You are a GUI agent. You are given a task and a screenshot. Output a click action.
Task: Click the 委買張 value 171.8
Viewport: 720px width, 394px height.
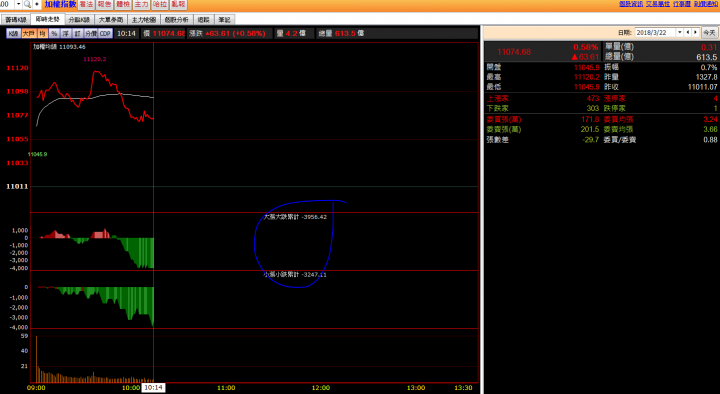coord(590,119)
